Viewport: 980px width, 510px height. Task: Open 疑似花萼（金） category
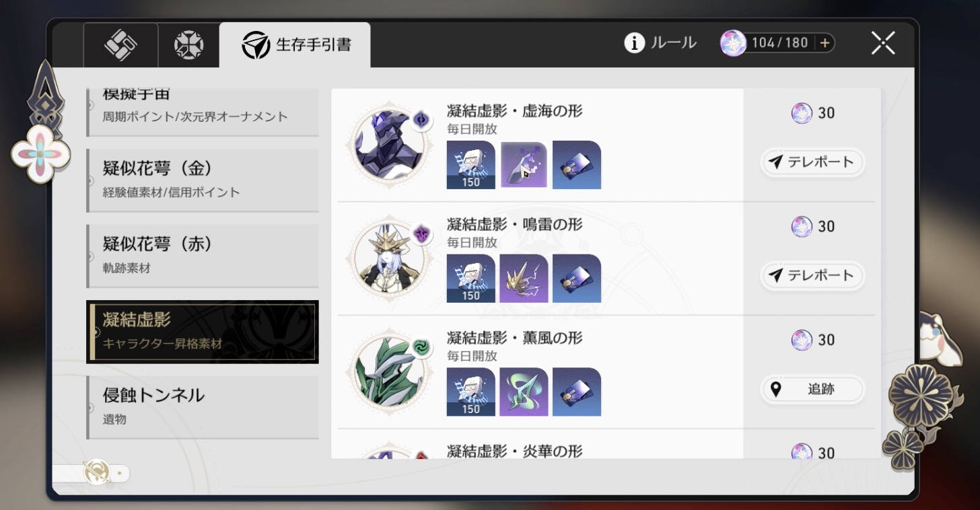click(x=203, y=180)
